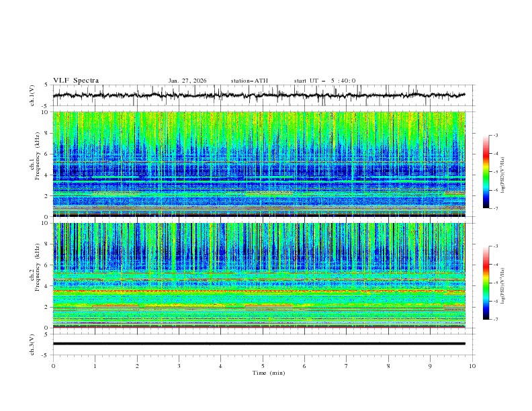The width and height of the screenshot is (532, 411).
Task: Click the "-5" tick on ch.2 colorbar
Action: 495,283
